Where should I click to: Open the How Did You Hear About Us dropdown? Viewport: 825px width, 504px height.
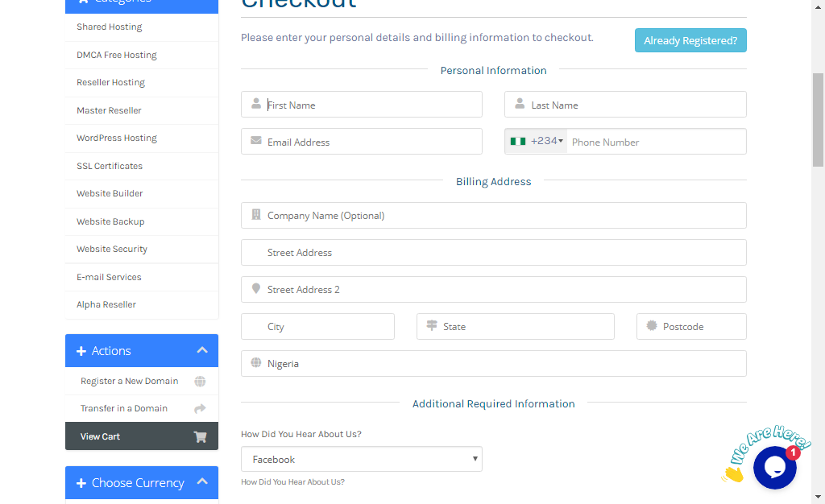tap(362, 460)
